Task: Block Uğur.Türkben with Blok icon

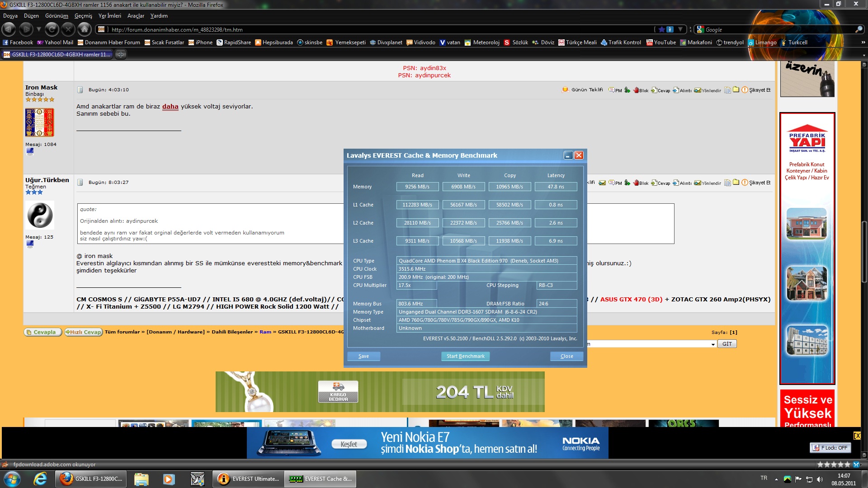Action: [641, 183]
